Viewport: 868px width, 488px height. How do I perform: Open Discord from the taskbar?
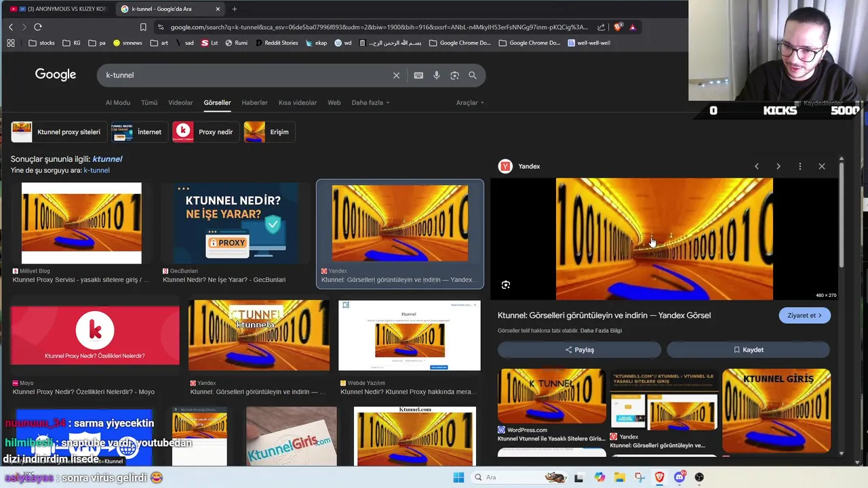[x=679, y=477]
